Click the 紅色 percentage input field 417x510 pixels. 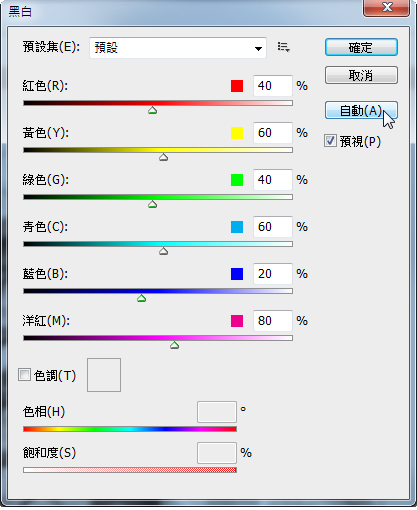tap(273, 86)
